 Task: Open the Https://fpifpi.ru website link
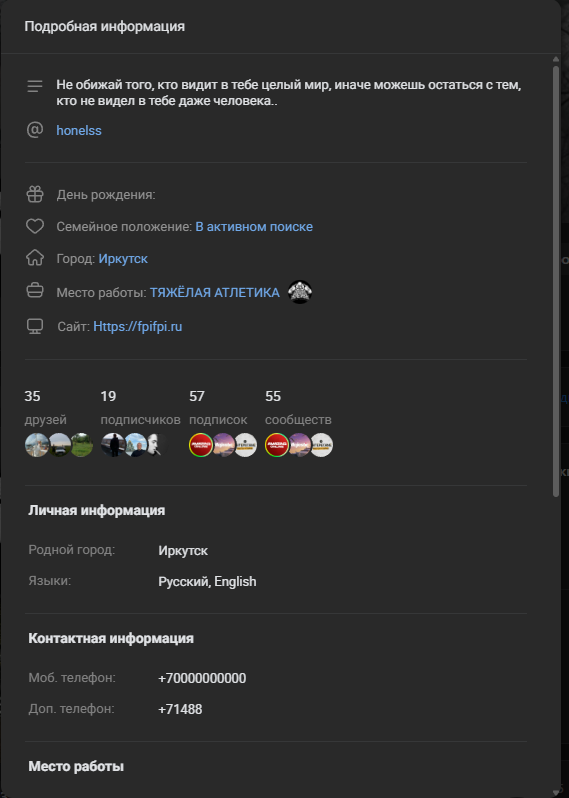pyautogui.click(x=137, y=326)
